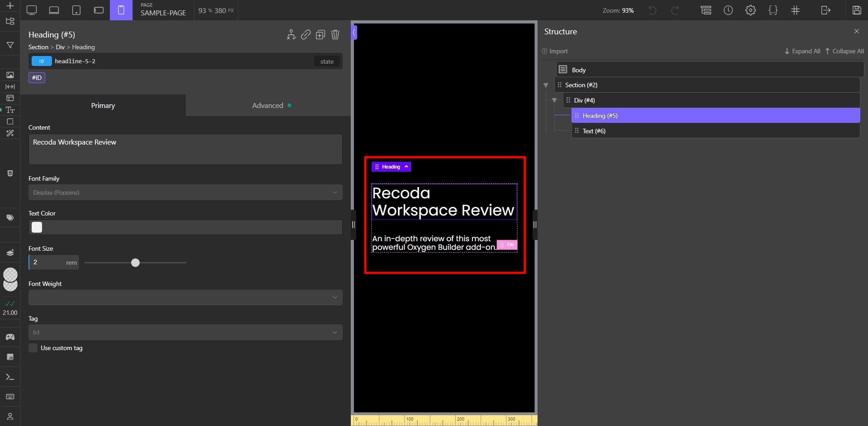The image size is (868, 426).
Task: Open revision history with the clock icon
Action: click(728, 10)
